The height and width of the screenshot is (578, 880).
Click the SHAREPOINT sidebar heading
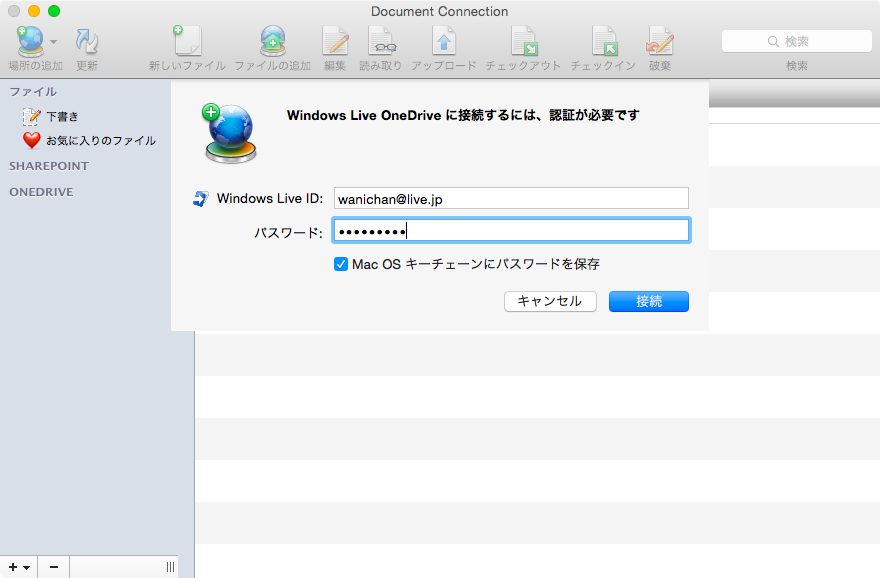[49, 166]
